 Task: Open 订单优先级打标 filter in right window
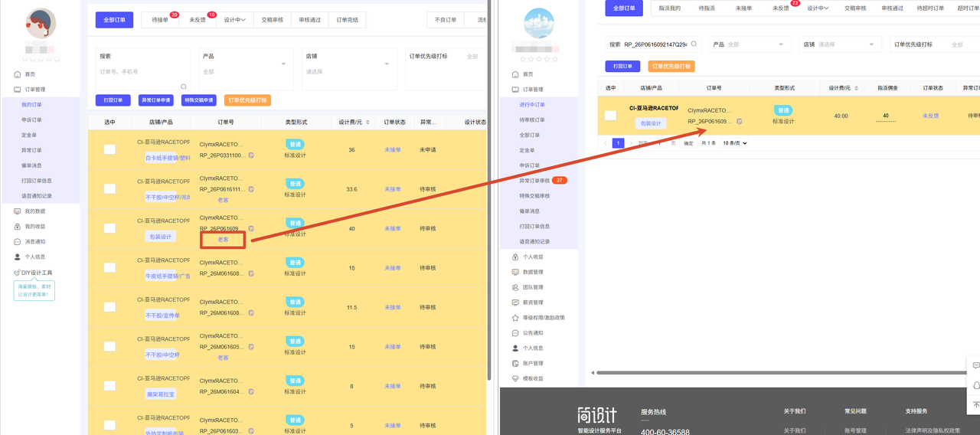click(935, 44)
